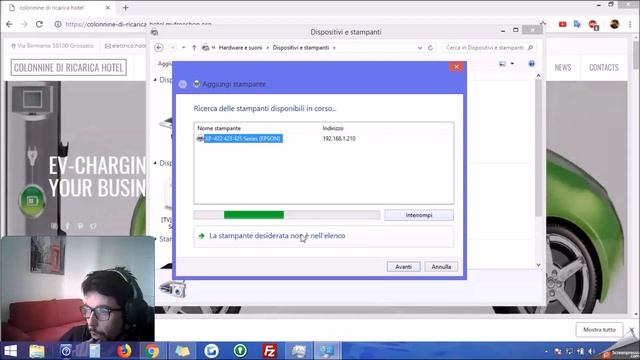
Task: Click the up-one-level arrow in Explorer
Action: (x=194, y=48)
